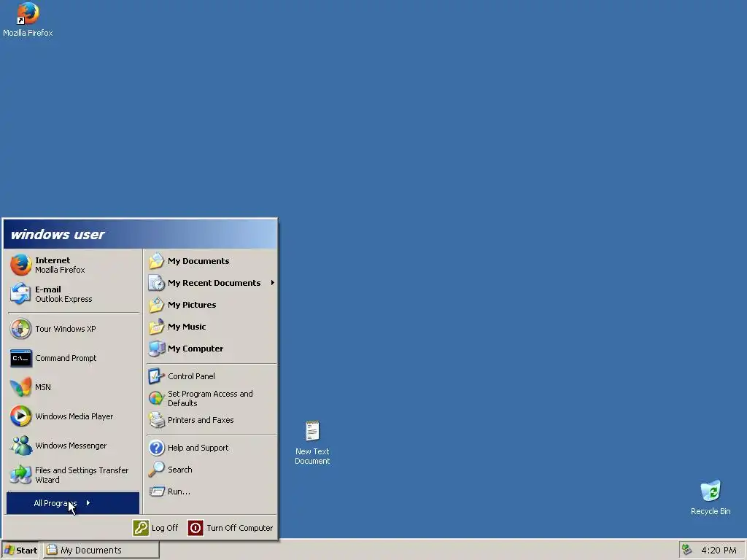Launch Command Prompt icon
Viewport: 747px width, 560px height.
point(21,358)
